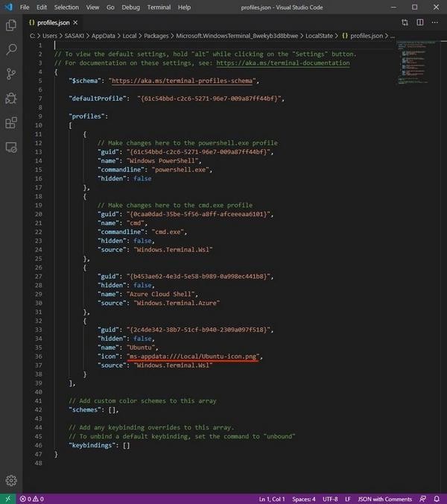The width and height of the screenshot is (447, 504).
Task: Open the View menu
Action: pyautogui.click(x=92, y=7)
